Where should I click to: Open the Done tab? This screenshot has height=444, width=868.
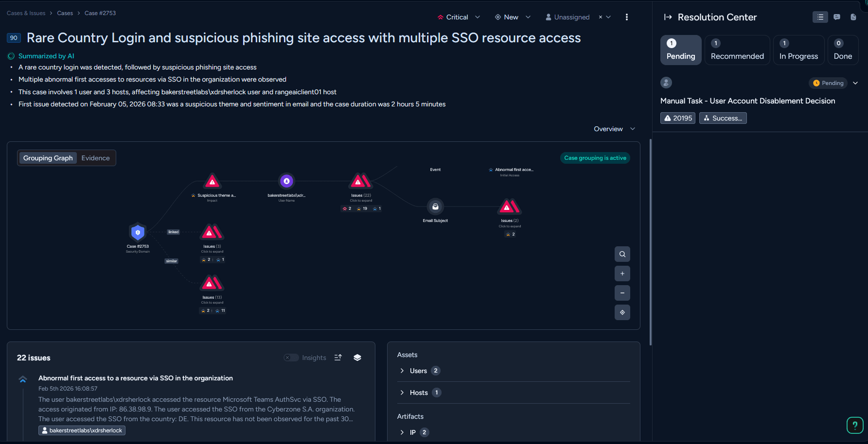843,50
